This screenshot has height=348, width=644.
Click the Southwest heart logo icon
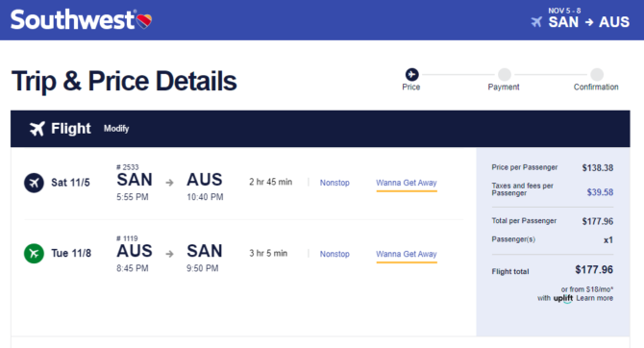click(144, 21)
